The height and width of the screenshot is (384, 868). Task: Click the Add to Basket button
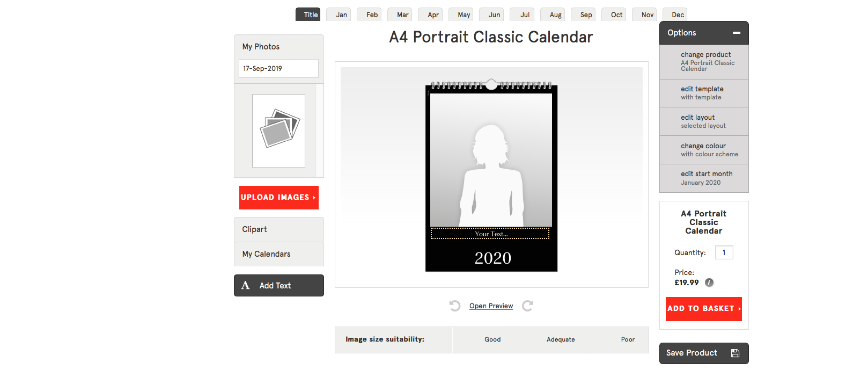point(703,309)
